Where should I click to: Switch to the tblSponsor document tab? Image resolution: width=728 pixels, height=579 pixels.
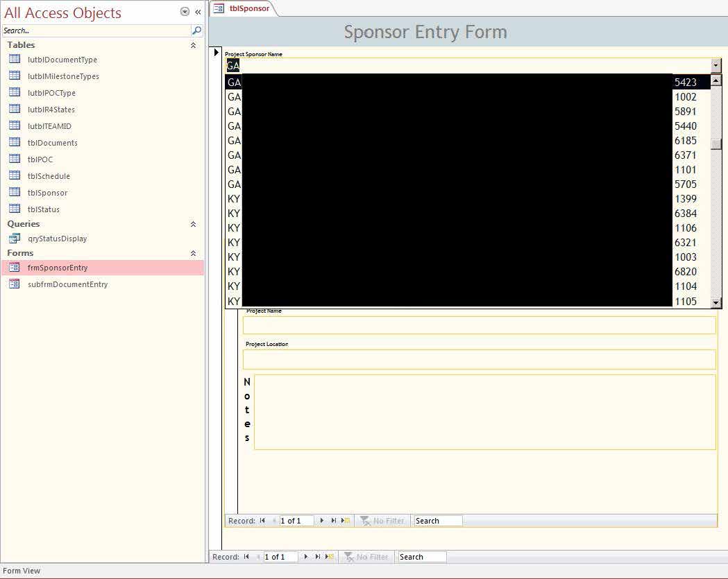pyautogui.click(x=243, y=8)
